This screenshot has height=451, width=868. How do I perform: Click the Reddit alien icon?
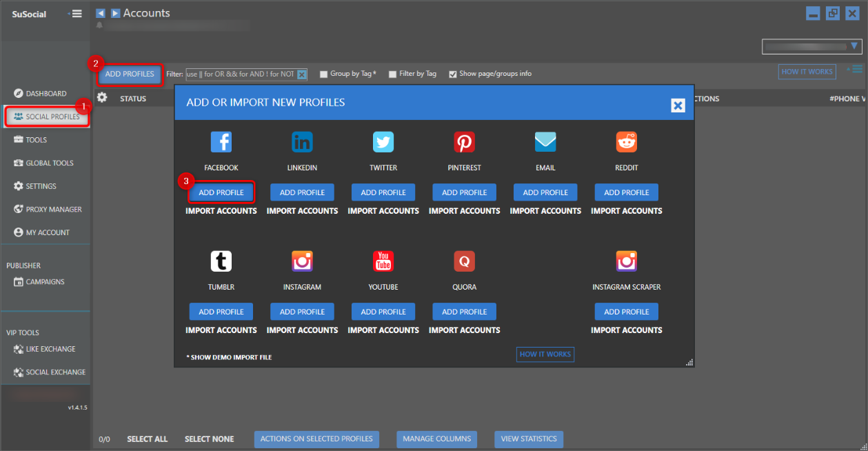[627, 142]
